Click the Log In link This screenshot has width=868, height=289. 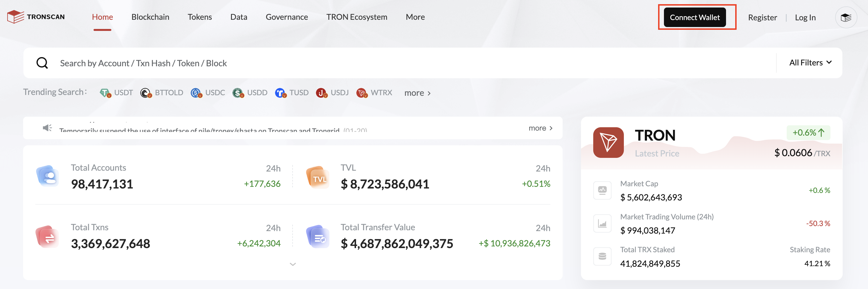[805, 18]
